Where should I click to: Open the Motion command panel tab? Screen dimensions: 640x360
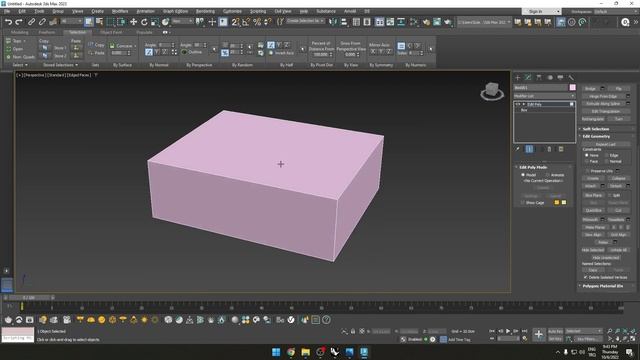[549, 77]
